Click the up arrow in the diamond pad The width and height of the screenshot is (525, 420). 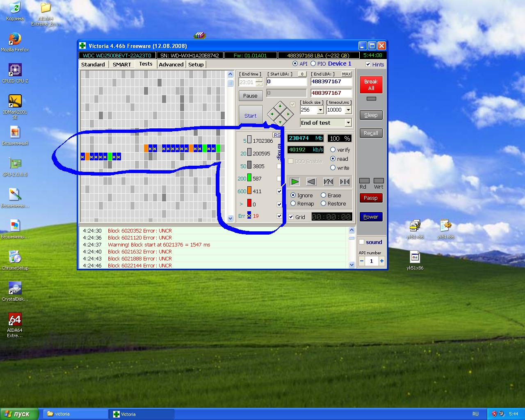pos(280,106)
